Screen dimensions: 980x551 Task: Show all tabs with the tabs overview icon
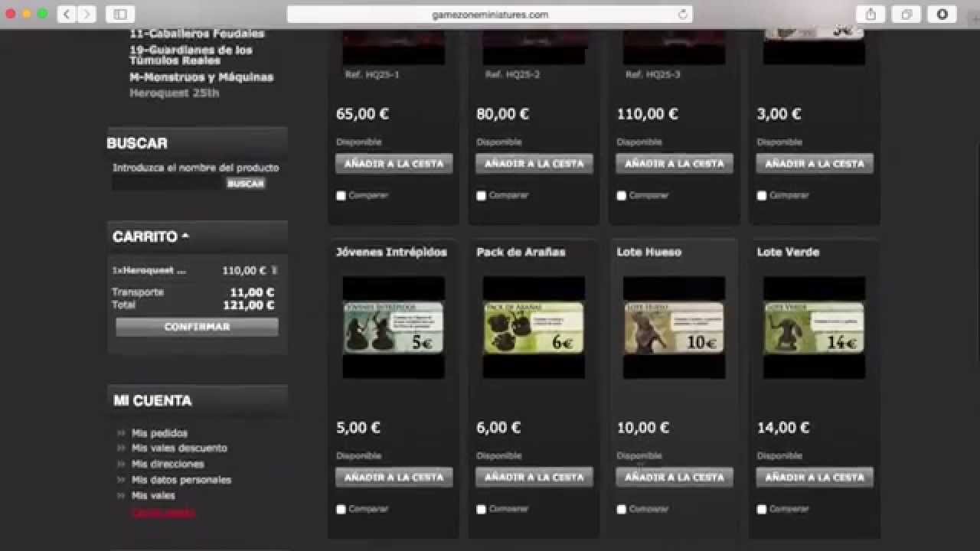point(906,14)
